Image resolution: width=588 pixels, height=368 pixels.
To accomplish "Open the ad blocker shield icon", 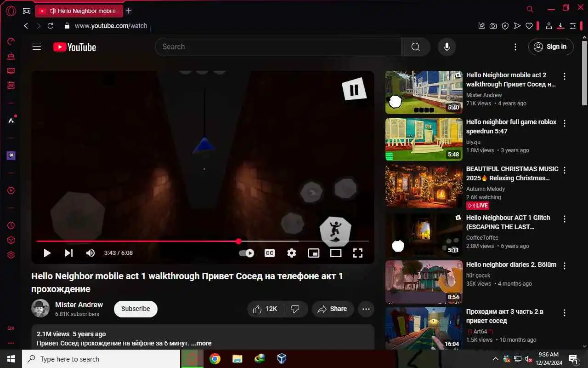I will (505, 26).
